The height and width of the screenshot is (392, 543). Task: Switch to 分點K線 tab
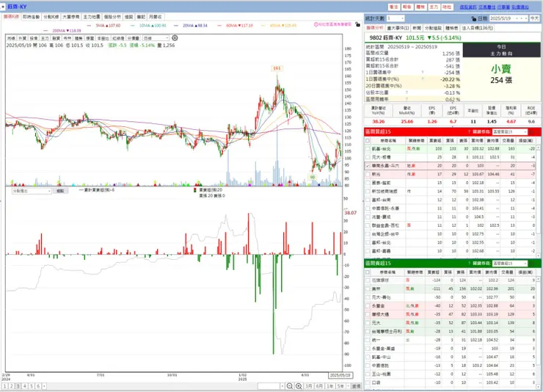(51, 17)
